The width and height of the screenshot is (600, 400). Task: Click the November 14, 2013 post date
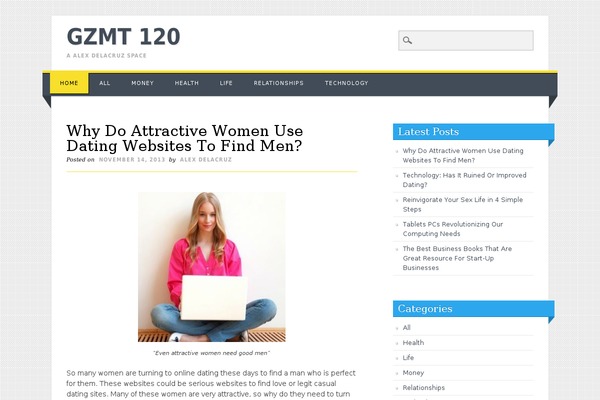132,160
